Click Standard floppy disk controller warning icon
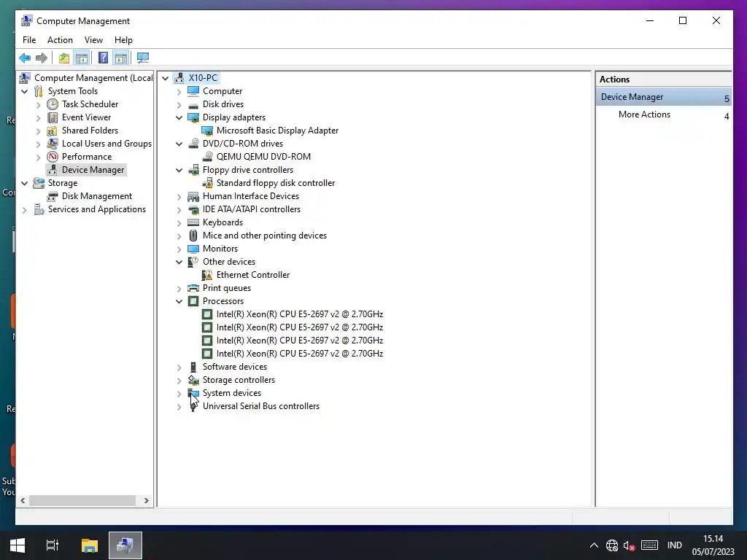The height and width of the screenshot is (560, 747). 207,183
